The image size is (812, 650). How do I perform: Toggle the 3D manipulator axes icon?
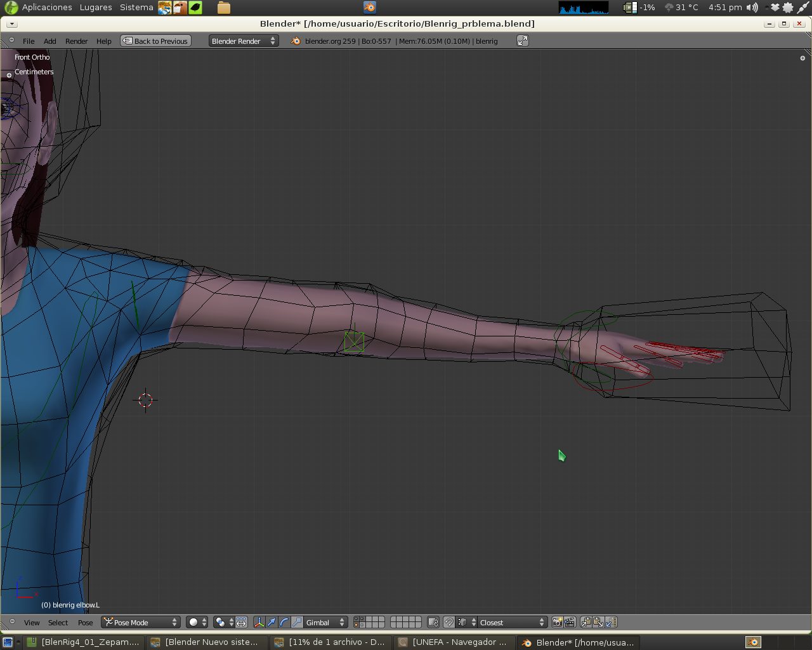click(x=259, y=622)
